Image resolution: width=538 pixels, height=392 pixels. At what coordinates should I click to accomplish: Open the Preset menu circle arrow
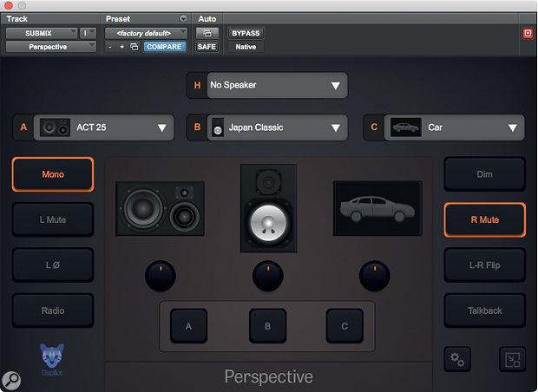click(184, 18)
